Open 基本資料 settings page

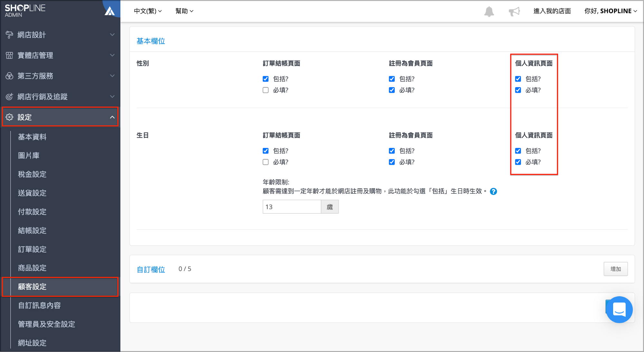[32, 137]
